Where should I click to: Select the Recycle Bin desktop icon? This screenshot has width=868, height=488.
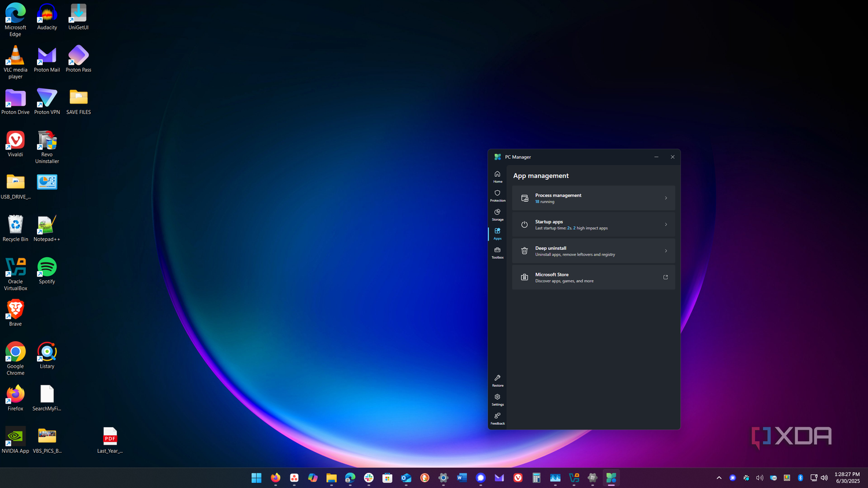[x=16, y=228]
